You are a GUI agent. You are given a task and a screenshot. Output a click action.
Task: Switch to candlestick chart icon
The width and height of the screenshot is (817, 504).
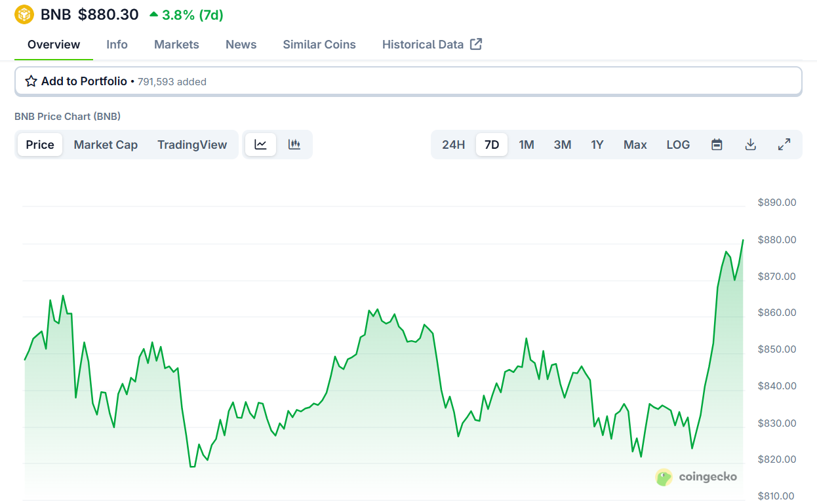pyautogui.click(x=294, y=145)
